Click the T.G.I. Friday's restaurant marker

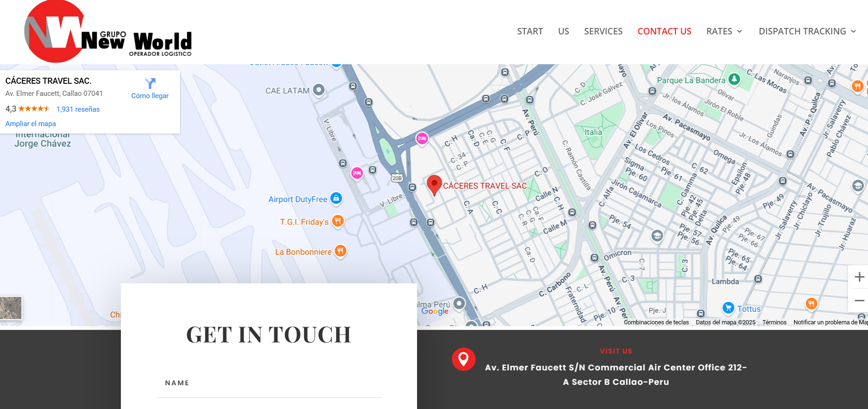coord(338,221)
